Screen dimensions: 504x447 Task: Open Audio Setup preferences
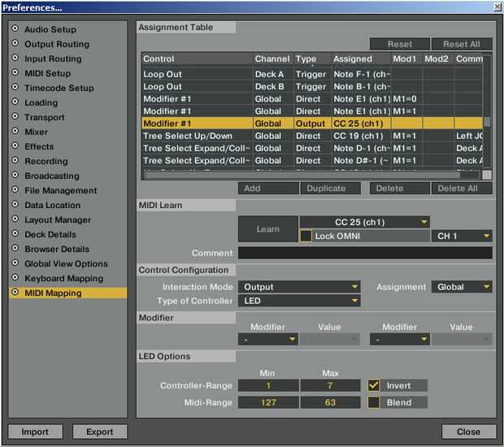click(x=50, y=29)
